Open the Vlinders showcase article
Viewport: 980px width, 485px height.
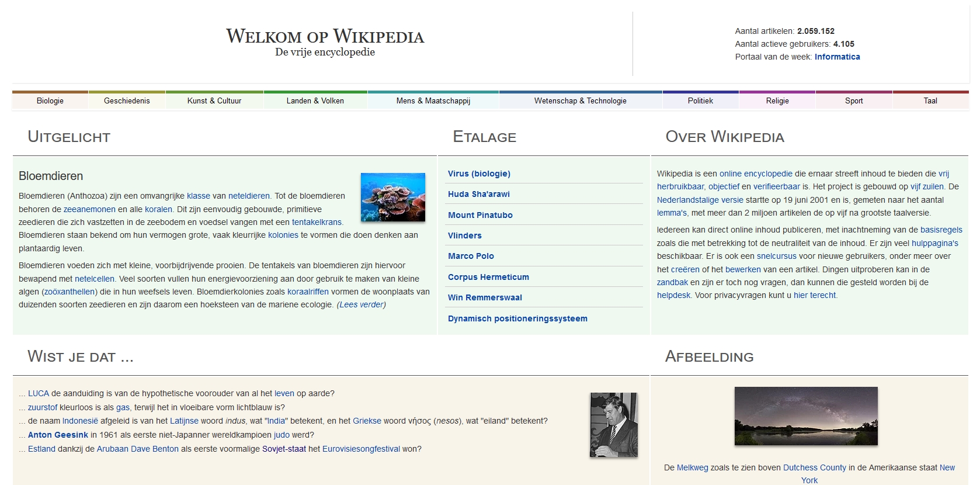[465, 235]
